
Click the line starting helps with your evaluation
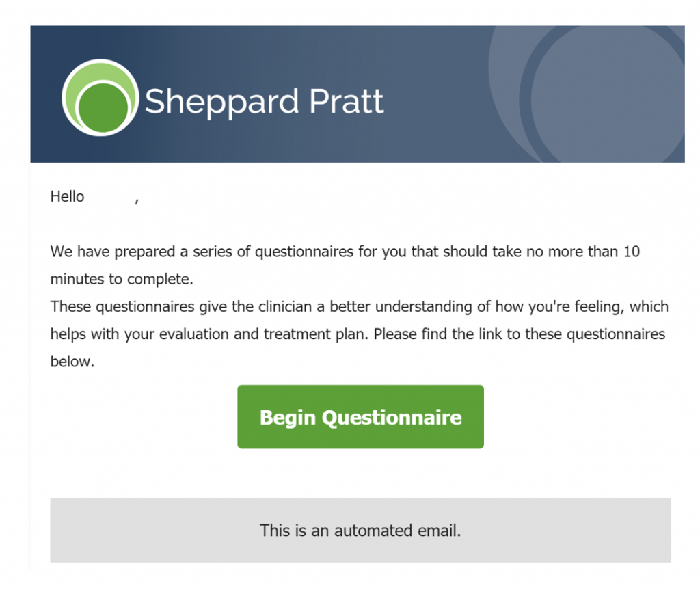coord(358,334)
